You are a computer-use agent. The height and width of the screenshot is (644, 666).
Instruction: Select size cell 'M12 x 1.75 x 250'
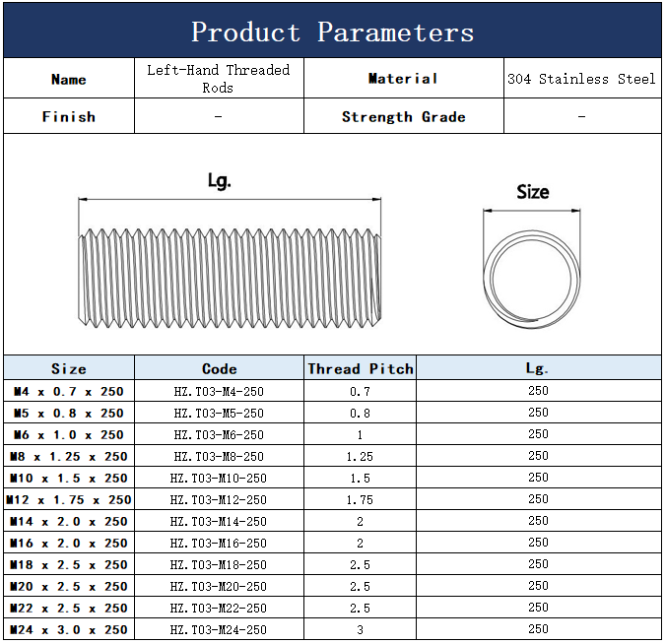click(x=69, y=499)
